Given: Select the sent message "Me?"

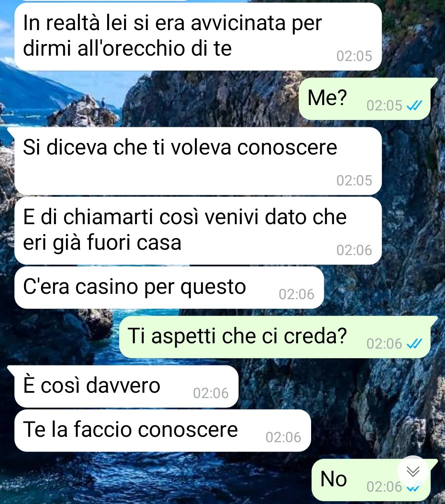Looking at the screenshot, I should coord(365,98).
